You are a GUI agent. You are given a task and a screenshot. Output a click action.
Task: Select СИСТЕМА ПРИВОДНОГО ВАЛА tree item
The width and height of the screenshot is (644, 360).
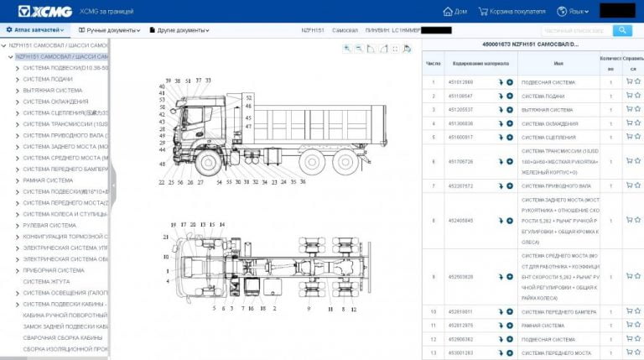click(65, 135)
